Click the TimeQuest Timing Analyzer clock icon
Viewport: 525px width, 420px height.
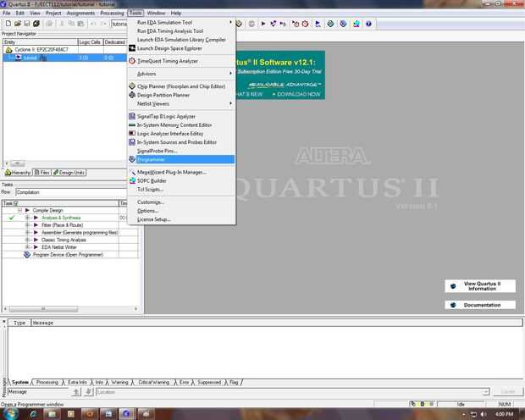click(x=132, y=61)
